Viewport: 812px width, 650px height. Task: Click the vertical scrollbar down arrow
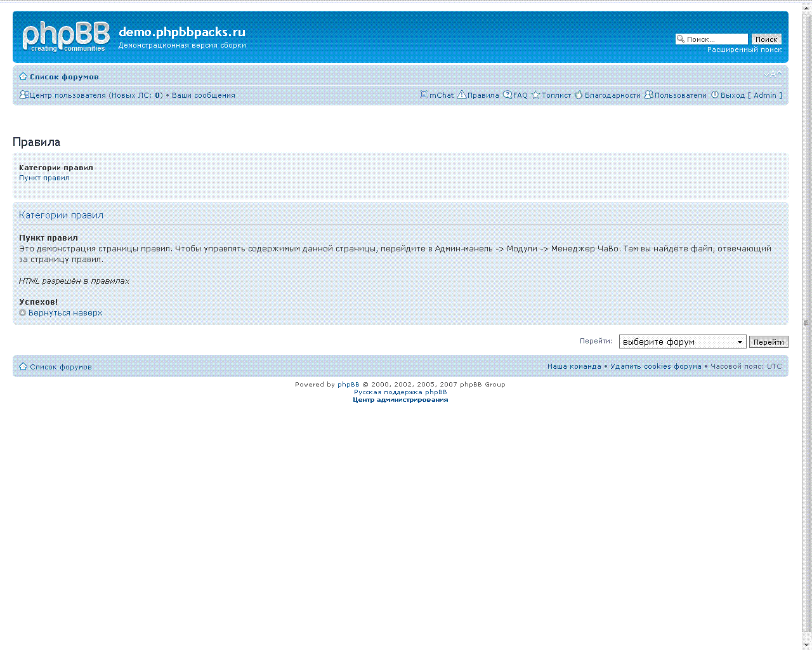pyautogui.click(x=807, y=644)
